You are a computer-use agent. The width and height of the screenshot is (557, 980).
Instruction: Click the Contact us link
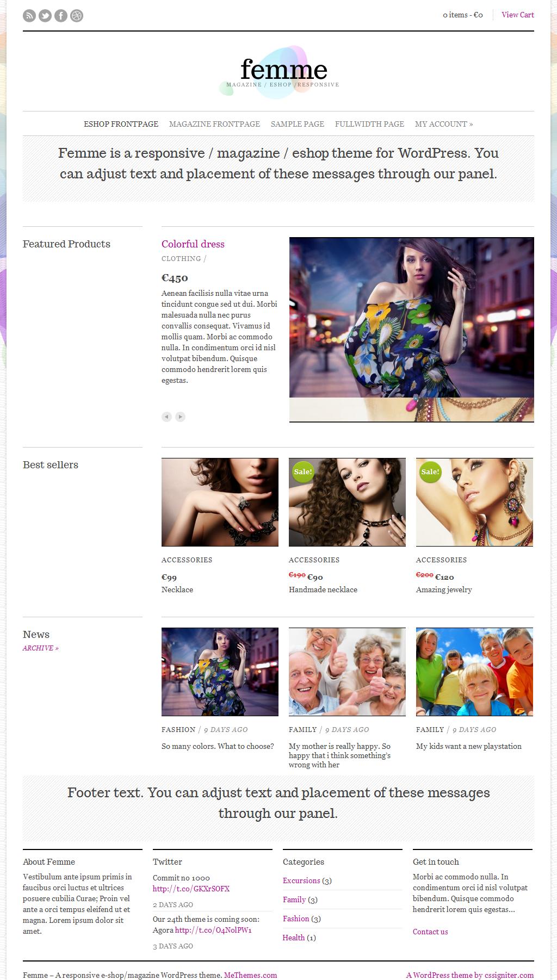[x=430, y=932]
